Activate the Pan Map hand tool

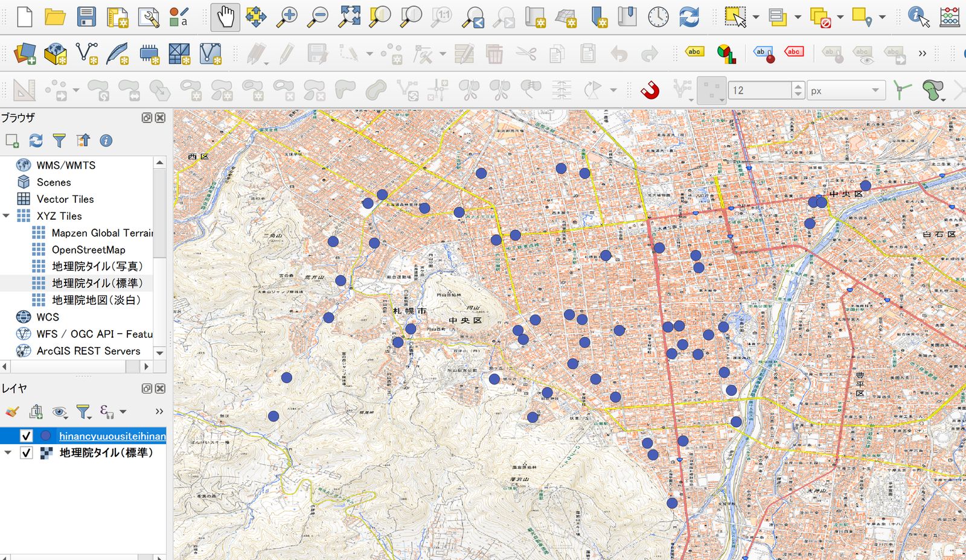[x=225, y=17]
